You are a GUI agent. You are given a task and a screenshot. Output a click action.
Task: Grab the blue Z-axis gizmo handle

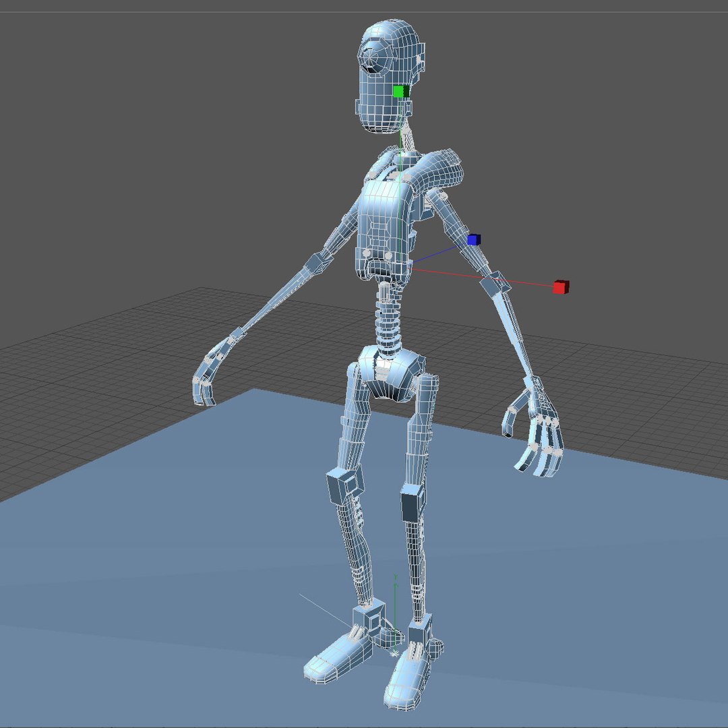pos(474,239)
